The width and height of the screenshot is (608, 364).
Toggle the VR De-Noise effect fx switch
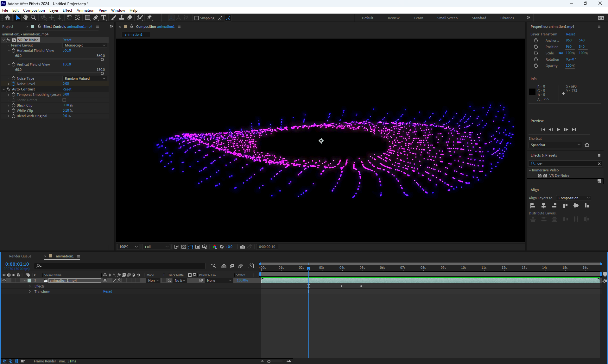point(8,40)
